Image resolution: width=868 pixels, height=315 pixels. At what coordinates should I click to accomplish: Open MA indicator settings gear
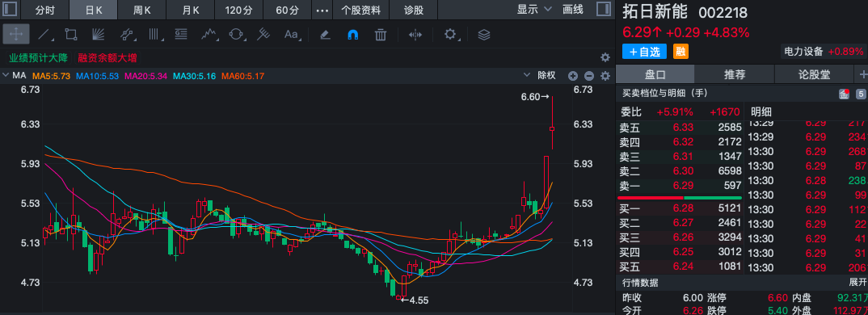[605, 76]
